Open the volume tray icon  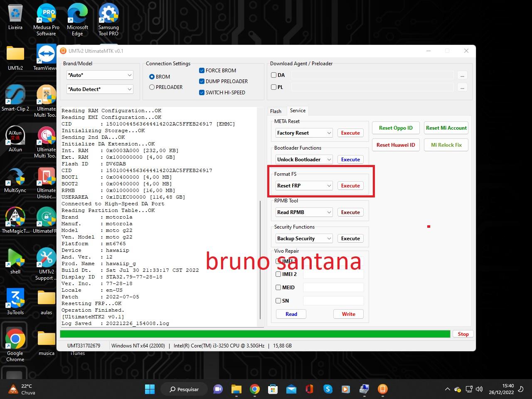coord(479,389)
